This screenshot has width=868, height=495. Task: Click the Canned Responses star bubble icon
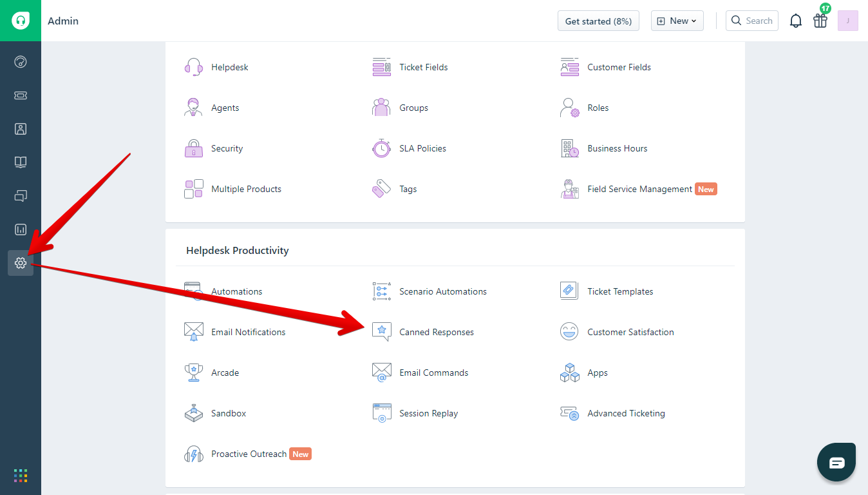coord(382,332)
